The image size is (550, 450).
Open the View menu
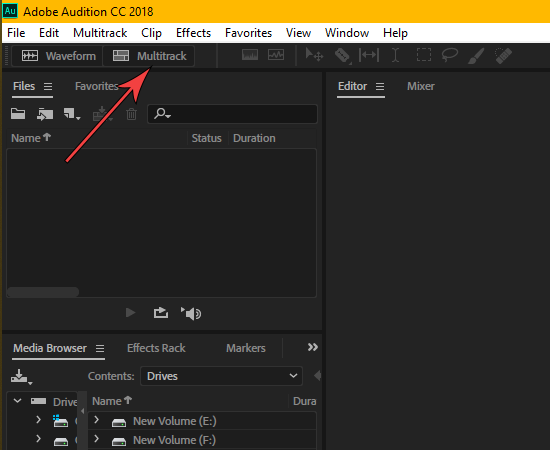(298, 33)
